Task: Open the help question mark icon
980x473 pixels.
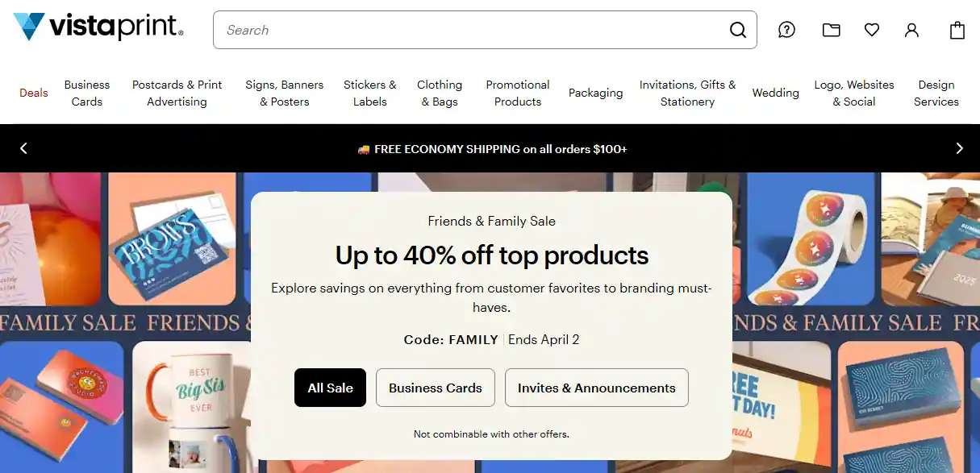Action: [786, 30]
